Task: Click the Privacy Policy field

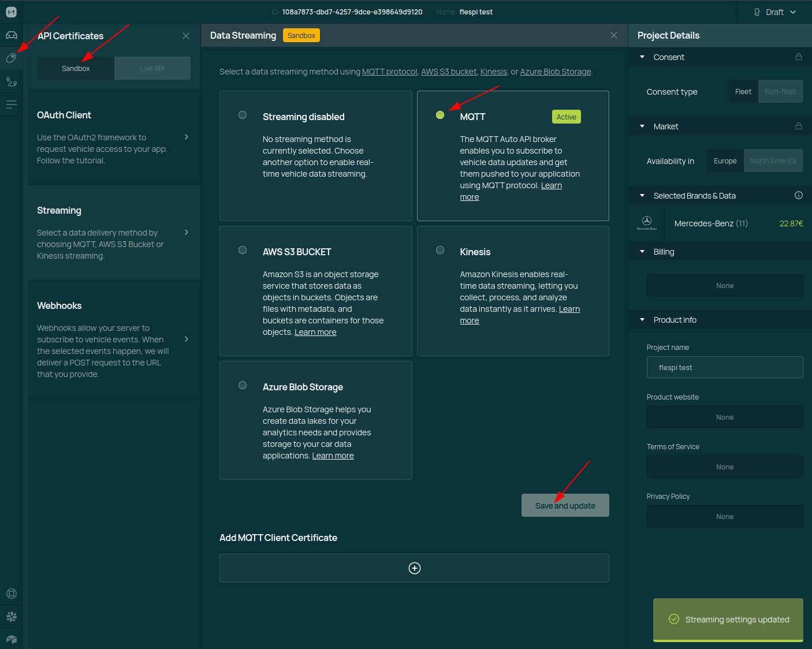Action: [725, 516]
